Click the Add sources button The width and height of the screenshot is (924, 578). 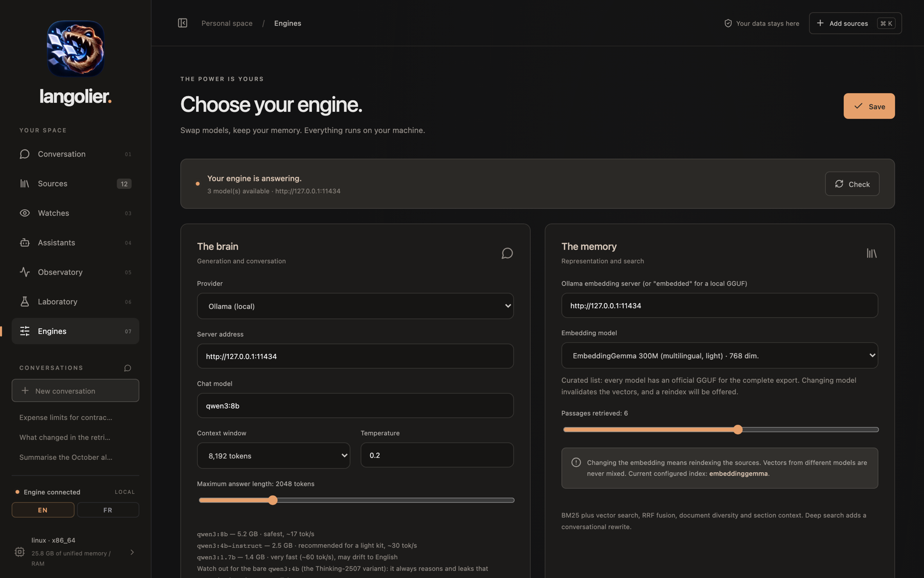[855, 23]
